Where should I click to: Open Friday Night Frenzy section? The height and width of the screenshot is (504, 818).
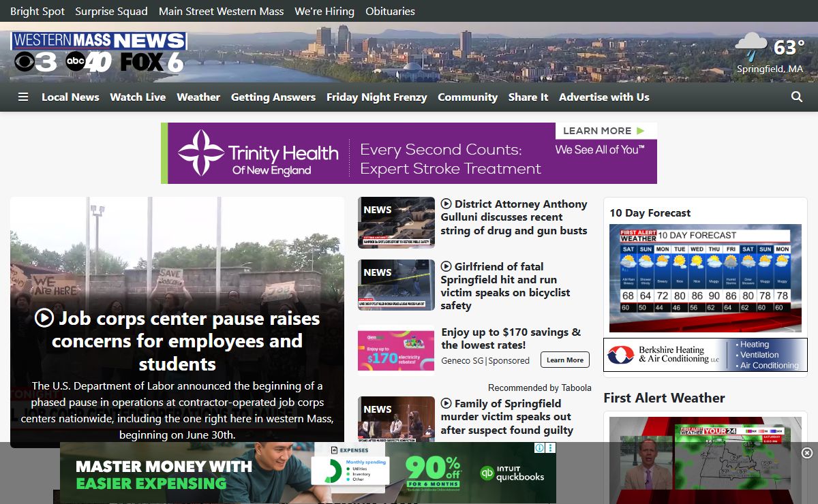tap(376, 97)
